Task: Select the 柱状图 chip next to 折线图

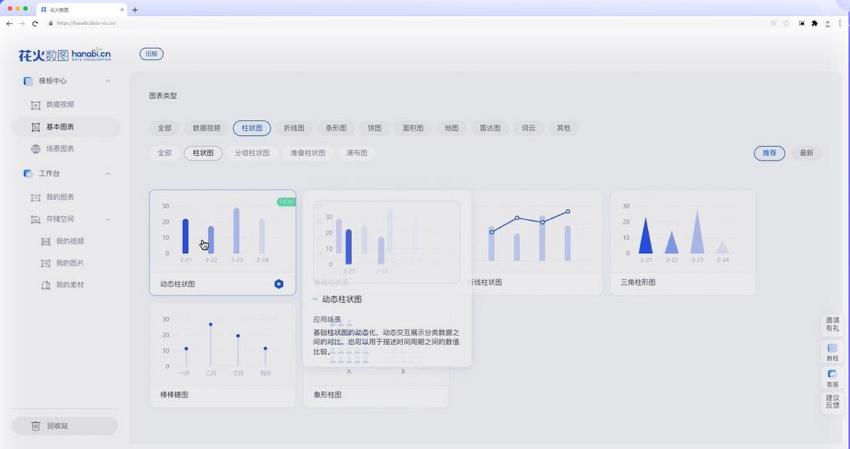Action: click(x=252, y=128)
